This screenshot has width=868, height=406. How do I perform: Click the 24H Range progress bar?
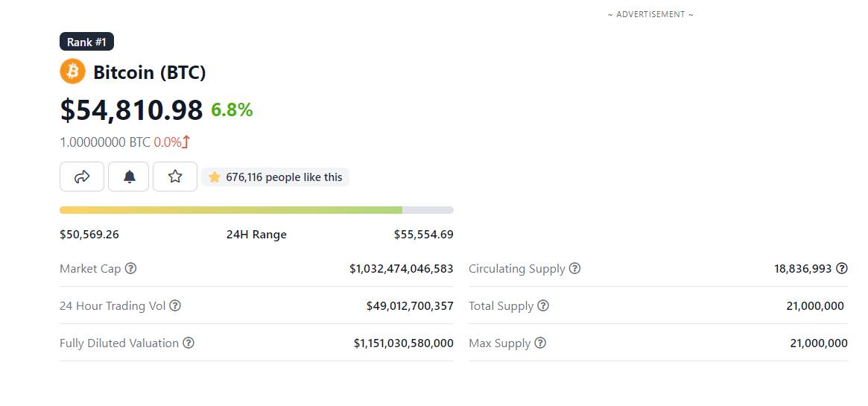256,210
